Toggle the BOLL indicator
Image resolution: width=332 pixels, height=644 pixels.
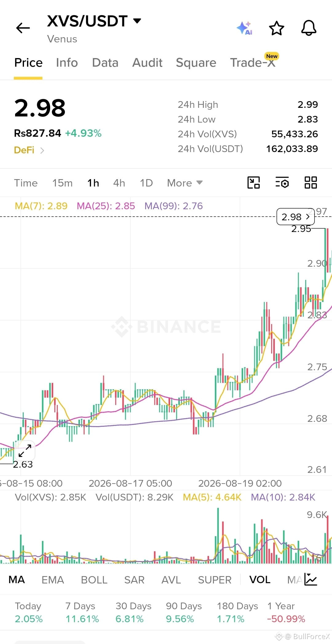coord(94,579)
